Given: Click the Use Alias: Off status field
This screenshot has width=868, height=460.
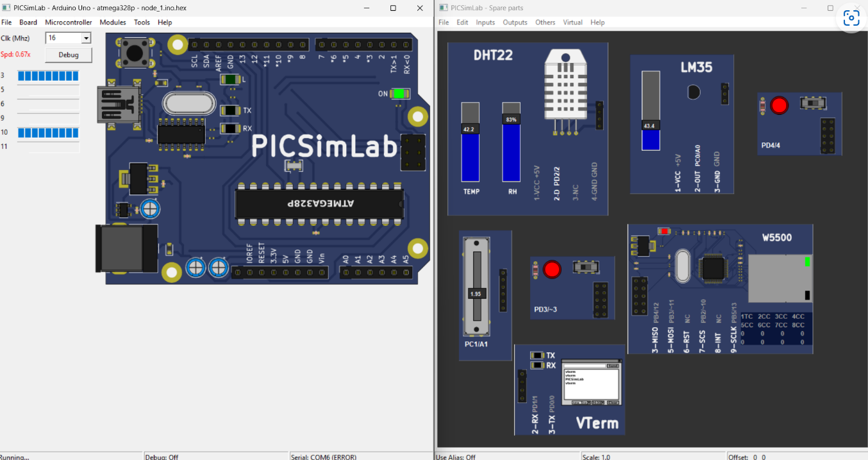Looking at the screenshot, I should (456, 457).
